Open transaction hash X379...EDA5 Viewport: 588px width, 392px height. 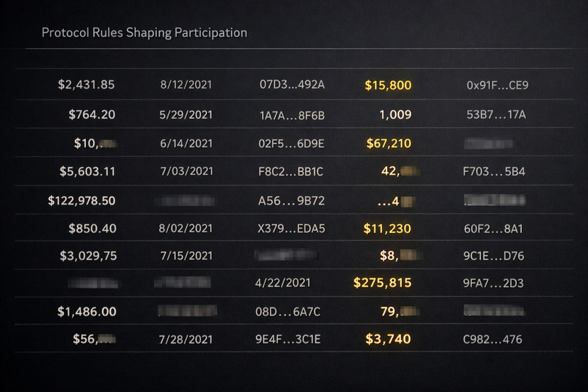point(291,229)
